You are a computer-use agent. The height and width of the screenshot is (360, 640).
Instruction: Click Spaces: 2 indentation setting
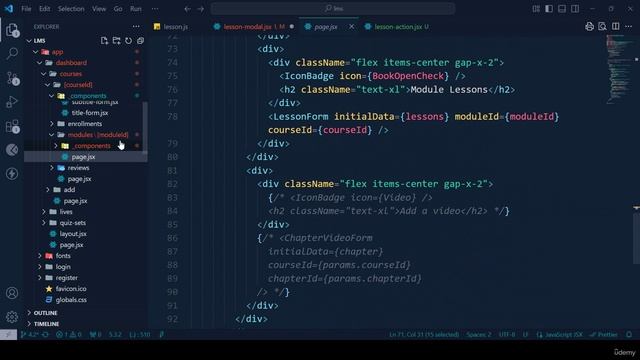tap(479, 334)
